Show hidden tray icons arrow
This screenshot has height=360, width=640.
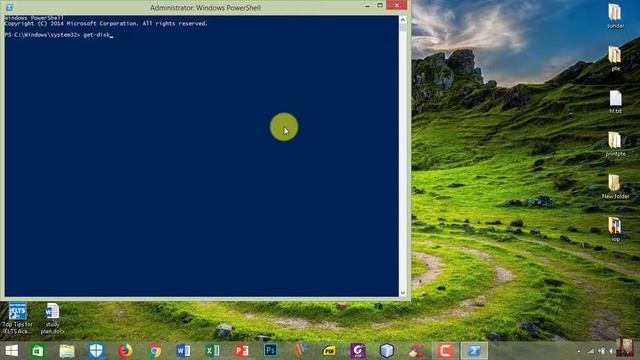click(x=579, y=351)
